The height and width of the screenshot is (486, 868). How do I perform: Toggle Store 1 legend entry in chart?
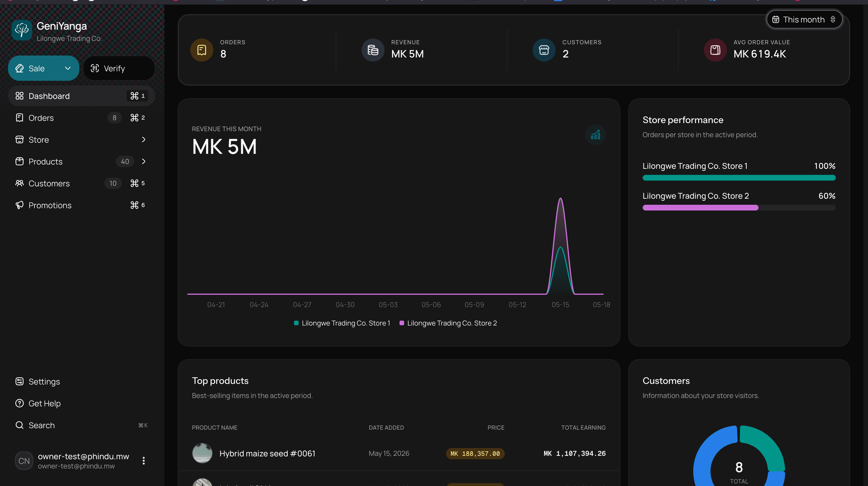342,323
